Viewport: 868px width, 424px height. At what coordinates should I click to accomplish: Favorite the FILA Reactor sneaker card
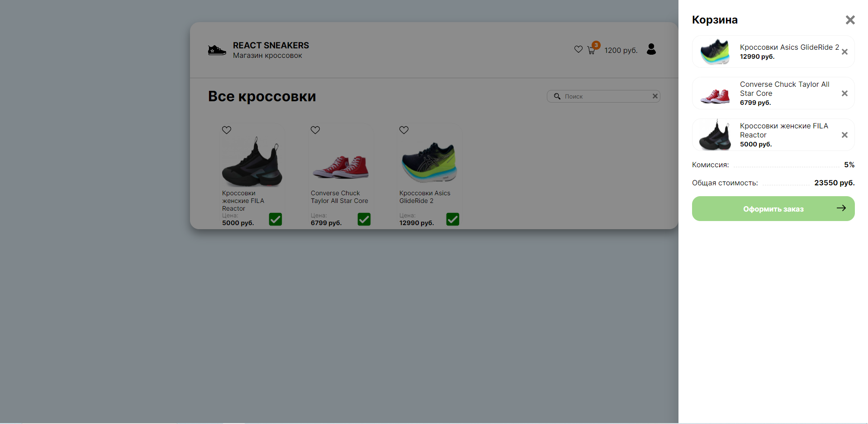coord(227,130)
